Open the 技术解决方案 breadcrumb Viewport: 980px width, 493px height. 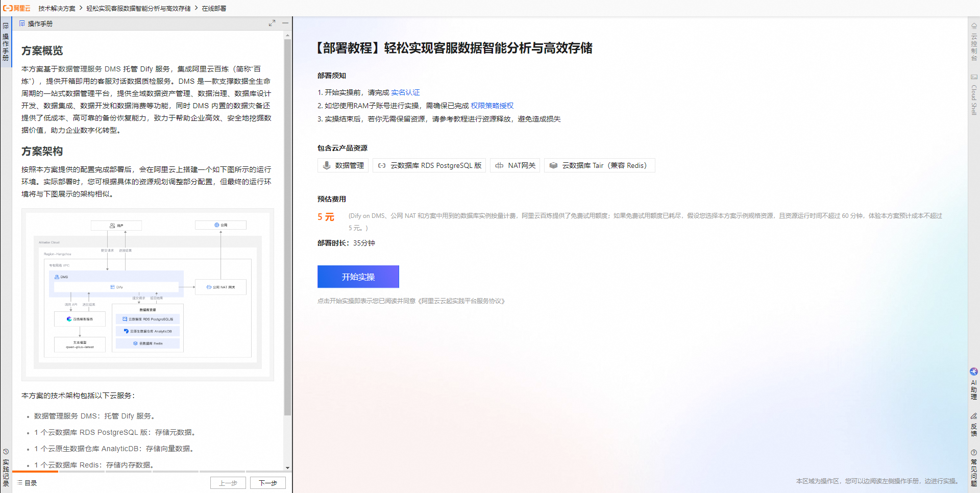pyautogui.click(x=56, y=8)
